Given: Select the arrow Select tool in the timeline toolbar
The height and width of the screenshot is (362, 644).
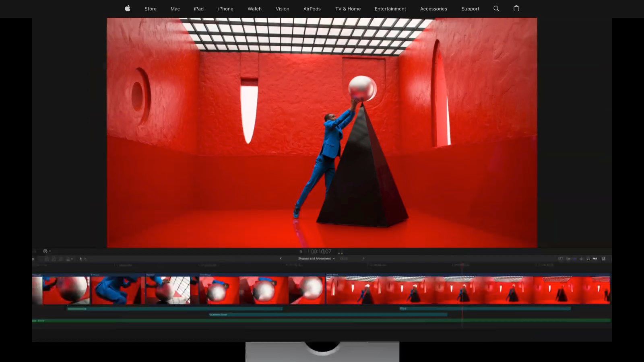Looking at the screenshot, I should pos(81,259).
